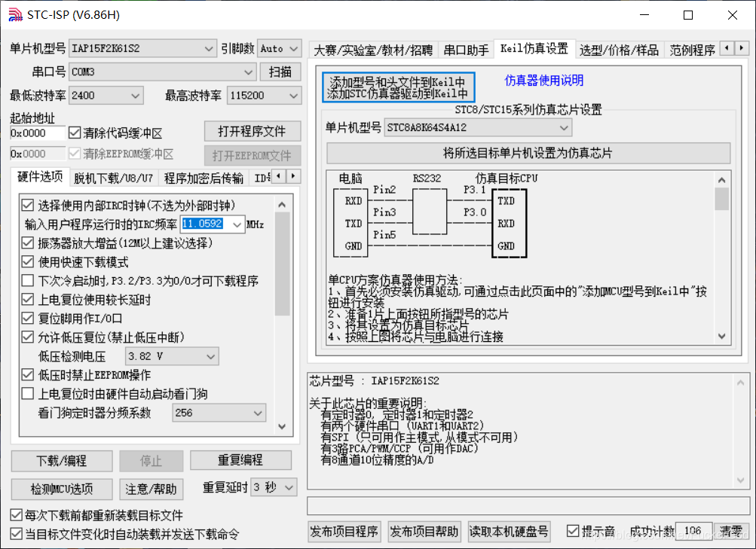The image size is (756, 549).
Task: Click 添加型号和头文件到Keil中 button
Action: (398, 87)
